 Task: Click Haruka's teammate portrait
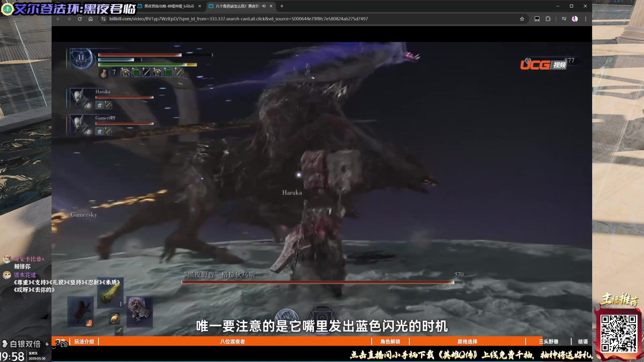pos(80,98)
